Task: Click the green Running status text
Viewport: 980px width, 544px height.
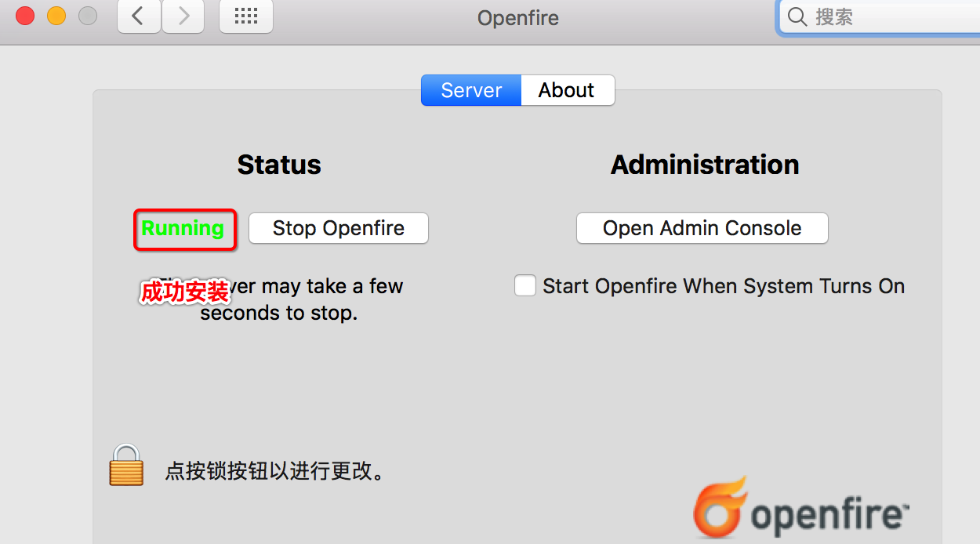Action: click(183, 228)
